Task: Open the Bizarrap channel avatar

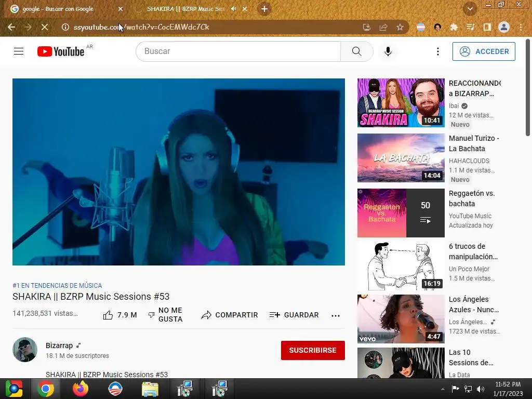Action: (25, 350)
